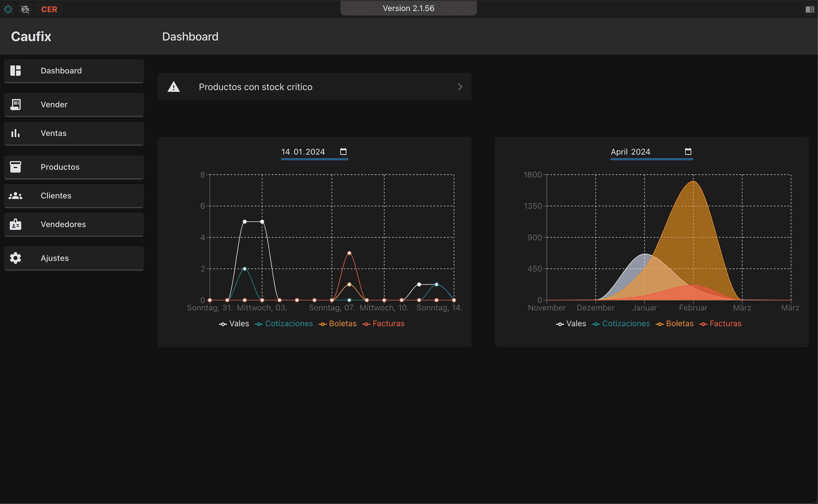Click the Version 2.1.56 label
Image resolution: width=818 pixels, height=504 pixels.
click(408, 8)
